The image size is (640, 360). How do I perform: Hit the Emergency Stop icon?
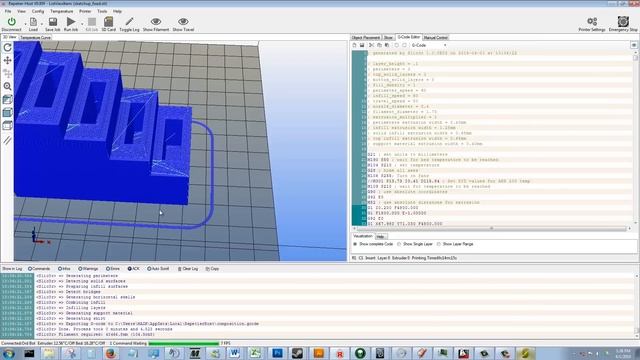tap(623, 21)
